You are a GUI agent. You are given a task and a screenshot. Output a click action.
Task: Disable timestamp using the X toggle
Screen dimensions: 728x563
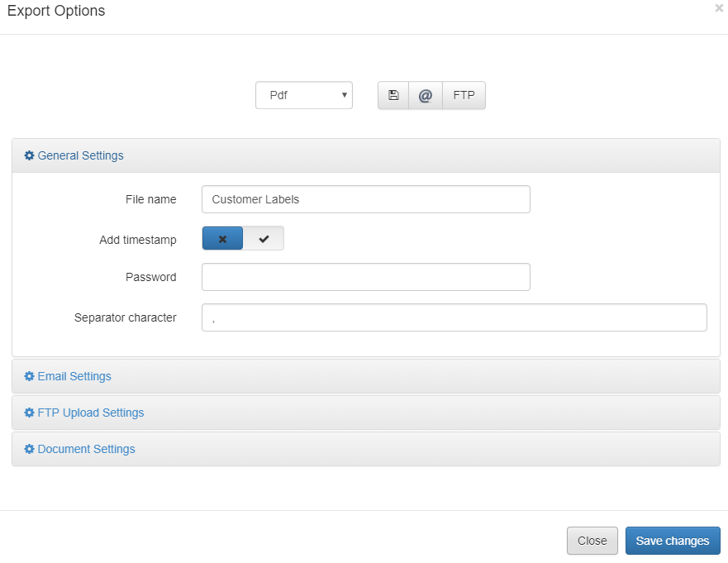222,239
